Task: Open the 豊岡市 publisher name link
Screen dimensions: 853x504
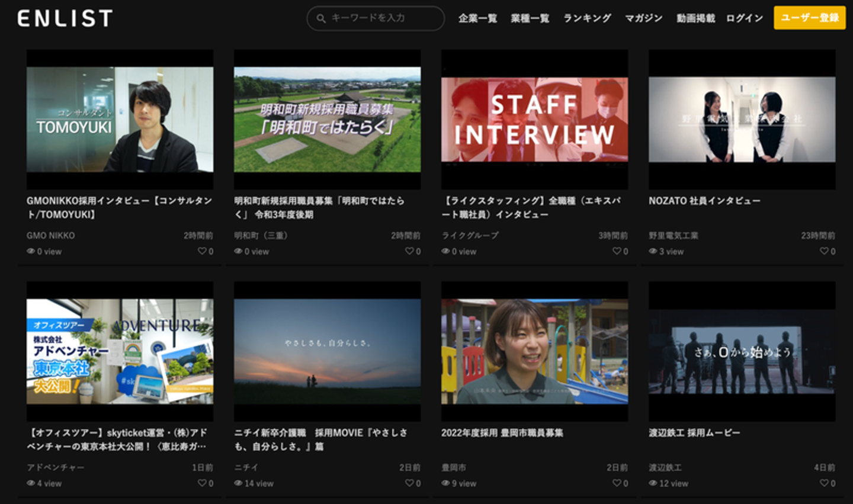Action: (454, 468)
